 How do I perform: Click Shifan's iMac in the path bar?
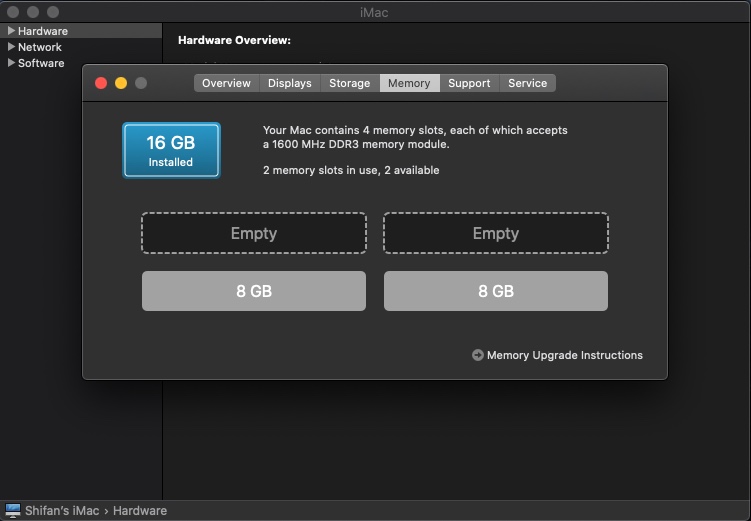coord(62,510)
